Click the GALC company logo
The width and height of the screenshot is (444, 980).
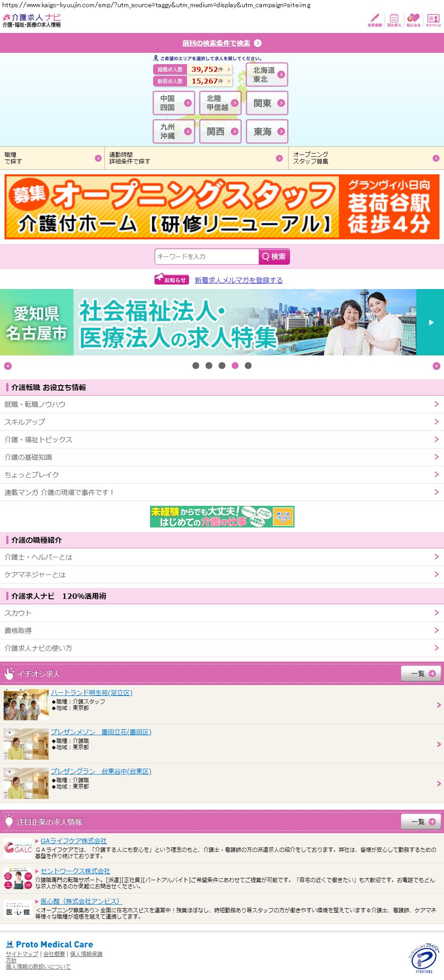click(18, 849)
